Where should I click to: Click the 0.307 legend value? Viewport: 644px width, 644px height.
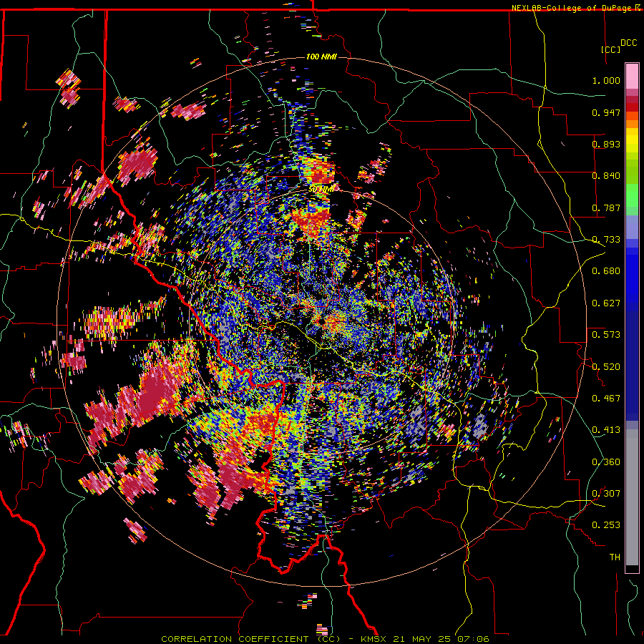click(x=606, y=494)
